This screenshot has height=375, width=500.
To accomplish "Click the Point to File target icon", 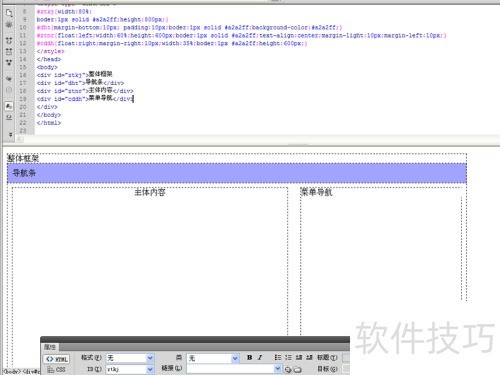I will pyautogui.click(x=288, y=369).
